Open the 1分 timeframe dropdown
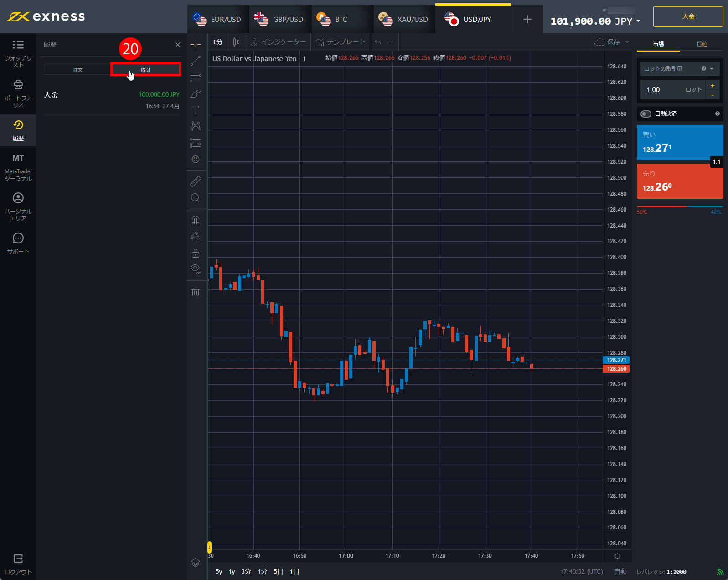728x580 pixels. coord(218,42)
